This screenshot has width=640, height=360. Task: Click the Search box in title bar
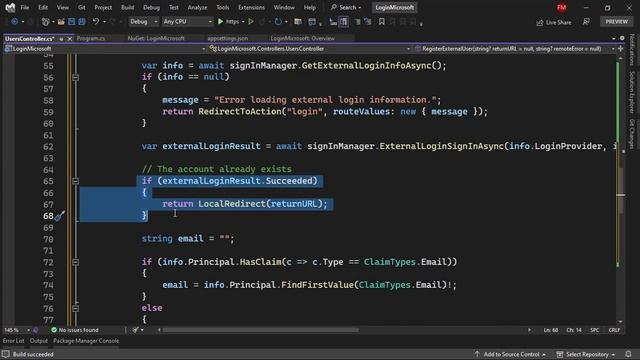(x=346, y=7)
